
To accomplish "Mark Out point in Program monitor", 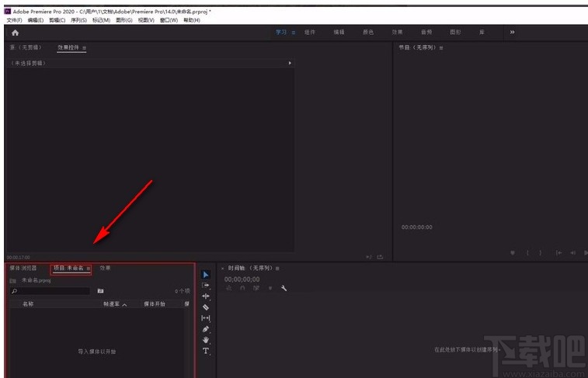I will (x=541, y=253).
